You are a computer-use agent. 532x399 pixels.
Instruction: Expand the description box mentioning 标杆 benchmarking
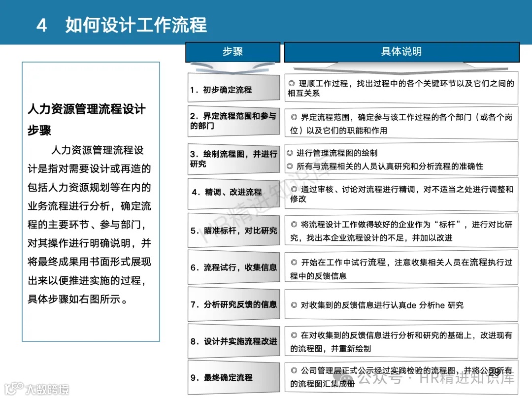[401, 230]
